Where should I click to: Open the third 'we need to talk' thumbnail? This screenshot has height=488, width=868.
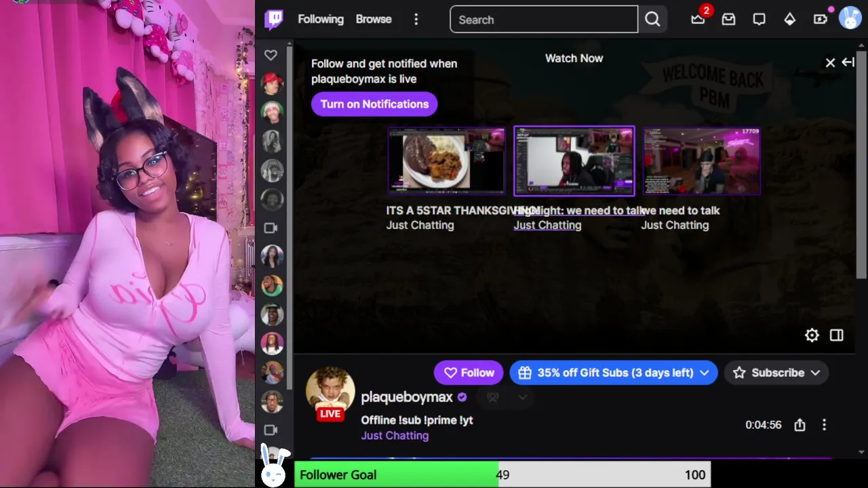pyautogui.click(x=701, y=161)
